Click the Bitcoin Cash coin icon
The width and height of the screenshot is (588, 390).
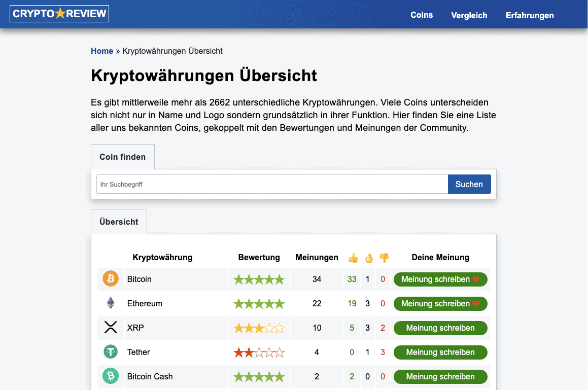[x=111, y=376]
